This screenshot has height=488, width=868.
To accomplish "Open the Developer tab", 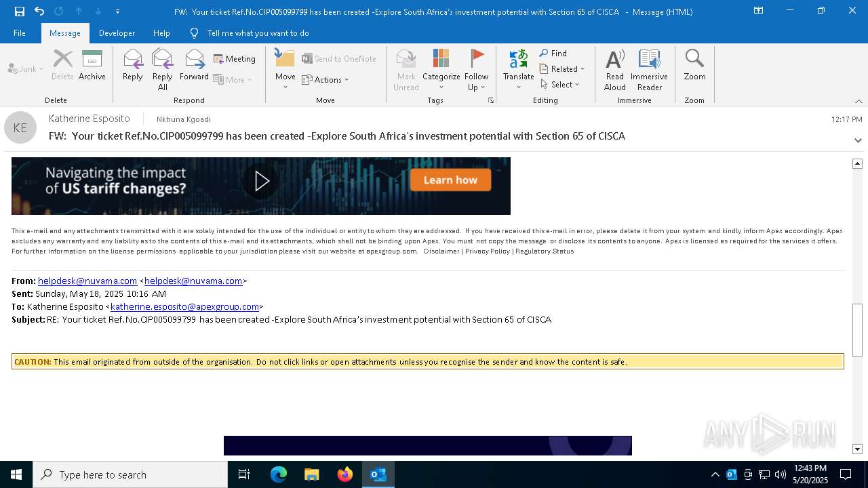I will click(117, 33).
